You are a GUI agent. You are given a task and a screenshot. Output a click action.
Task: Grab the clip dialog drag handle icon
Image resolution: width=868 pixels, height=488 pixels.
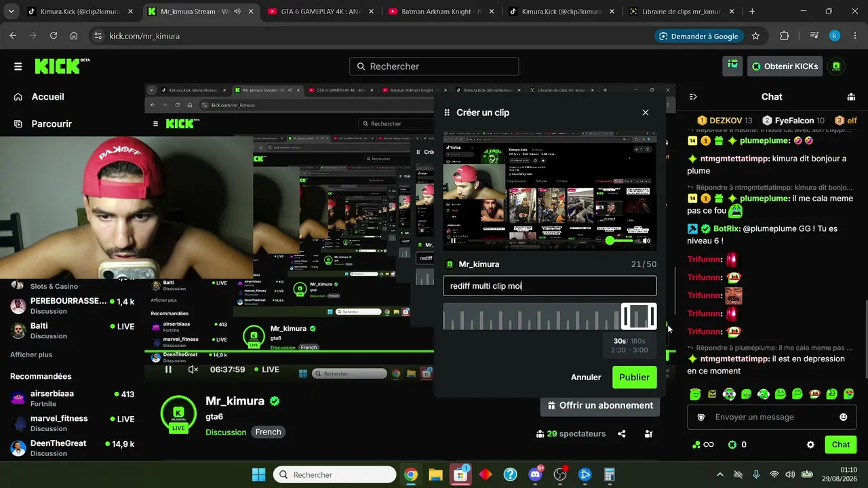[447, 113]
